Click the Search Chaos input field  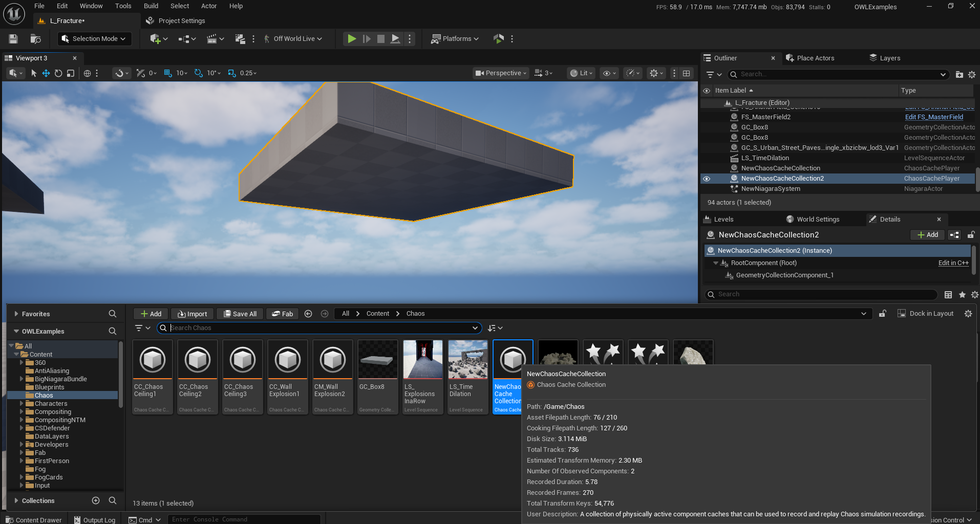pyautogui.click(x=320, y=328)
